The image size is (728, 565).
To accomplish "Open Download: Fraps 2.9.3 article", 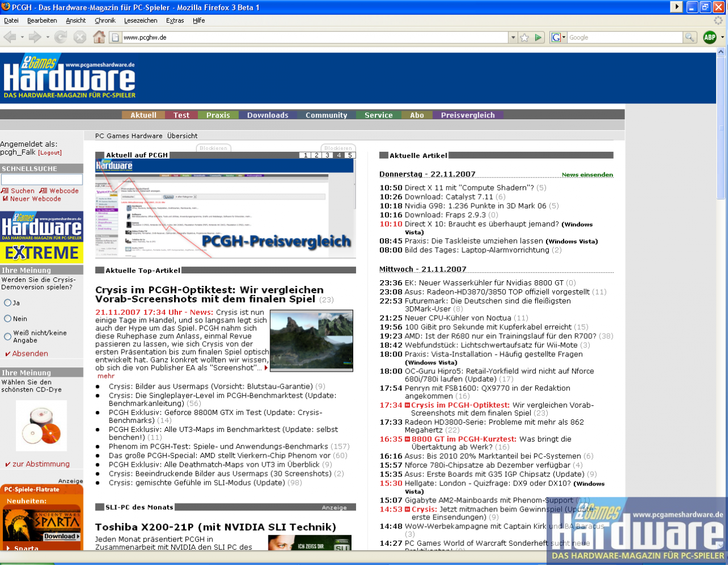I will [x=445, y=215].
